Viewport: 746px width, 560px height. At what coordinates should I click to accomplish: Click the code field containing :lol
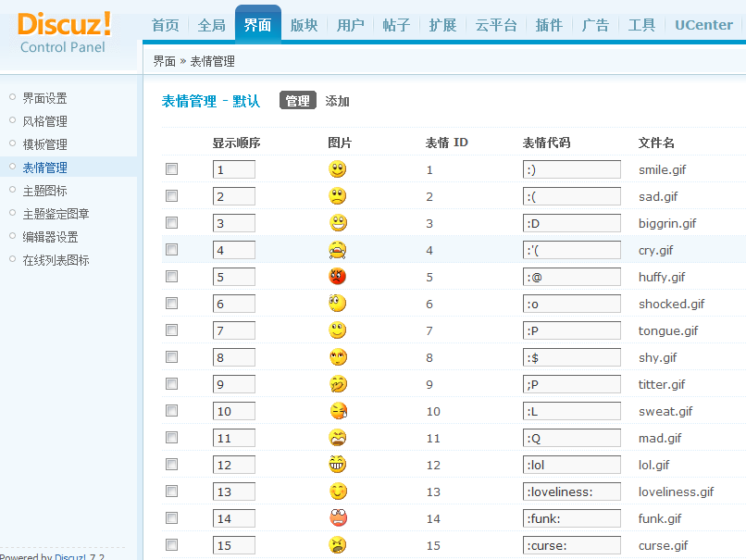click(x=572, y=465)
